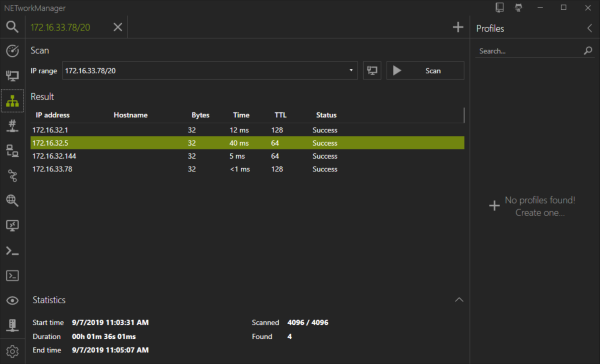Click the Start time value '9/7/2019 11:03:31 AM'

(110, 322)
